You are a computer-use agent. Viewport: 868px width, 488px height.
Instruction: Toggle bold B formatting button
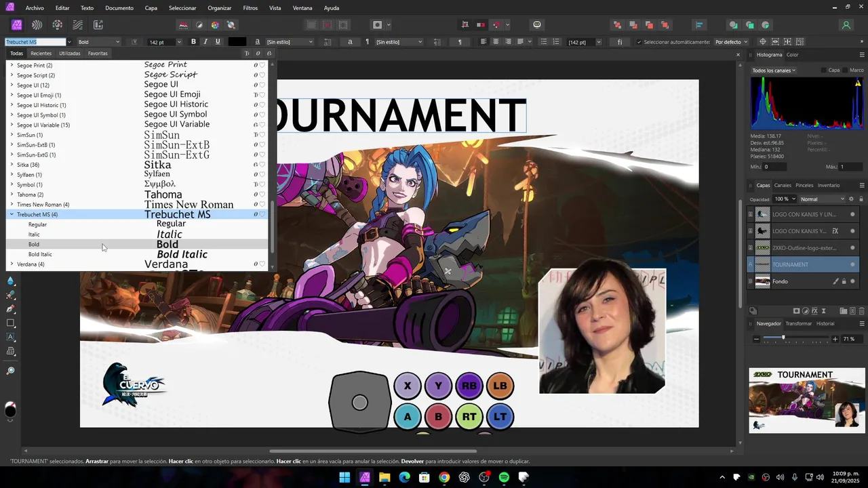(193, 42)
